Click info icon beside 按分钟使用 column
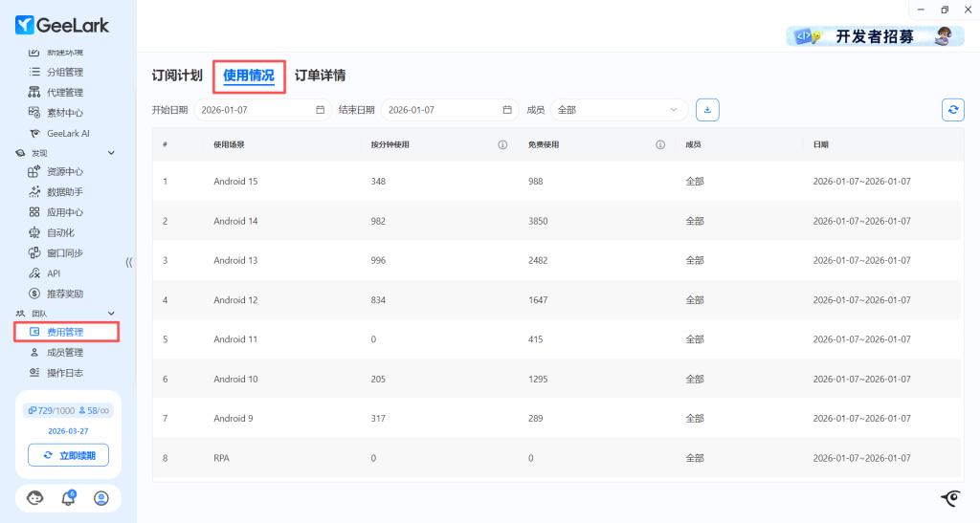980x523 pixels. [x=502, y=145]
